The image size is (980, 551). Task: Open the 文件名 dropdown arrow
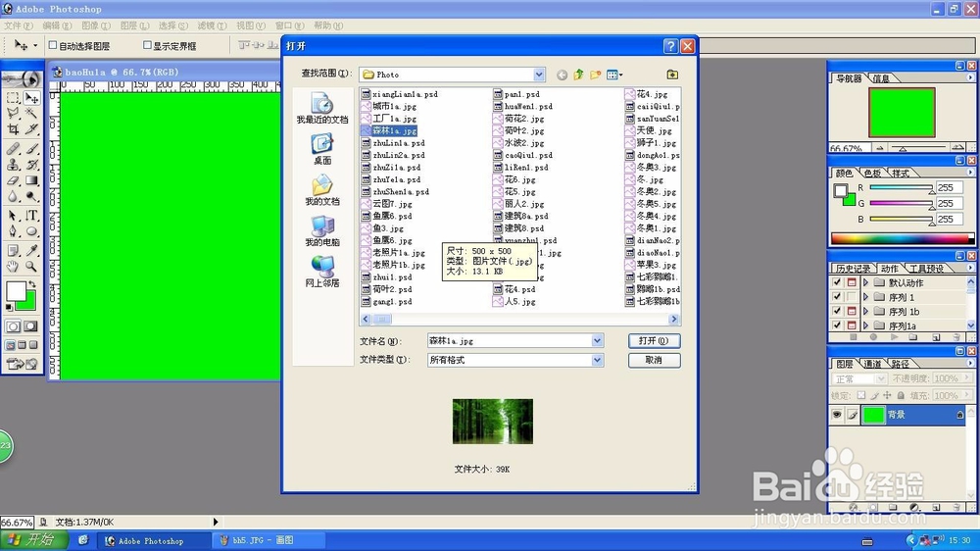pos(597,341)
